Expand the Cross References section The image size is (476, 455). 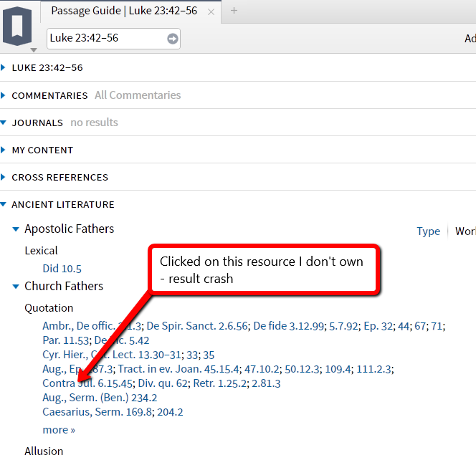pos(4,177)
